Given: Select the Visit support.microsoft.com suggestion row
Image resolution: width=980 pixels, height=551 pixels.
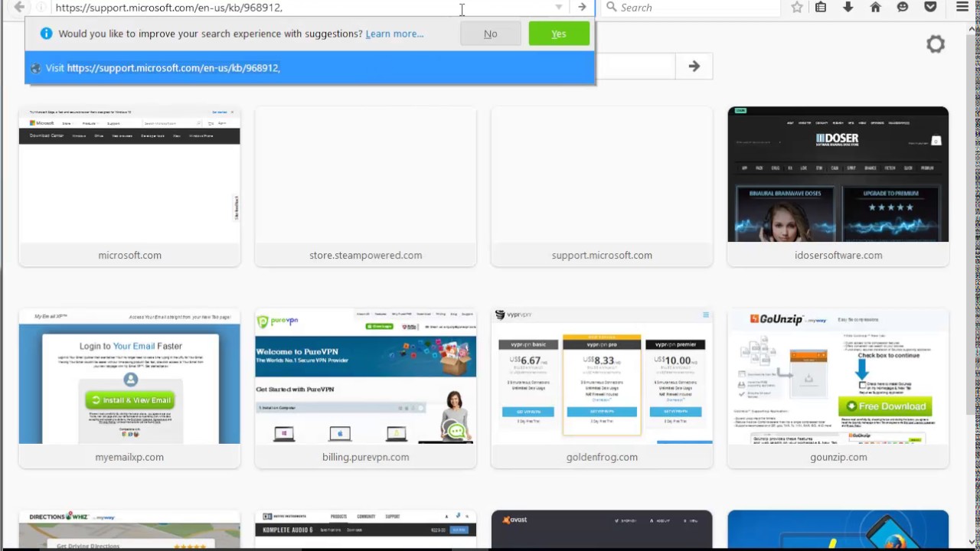Looking at the screenshot, I should (x=309, y=67).
